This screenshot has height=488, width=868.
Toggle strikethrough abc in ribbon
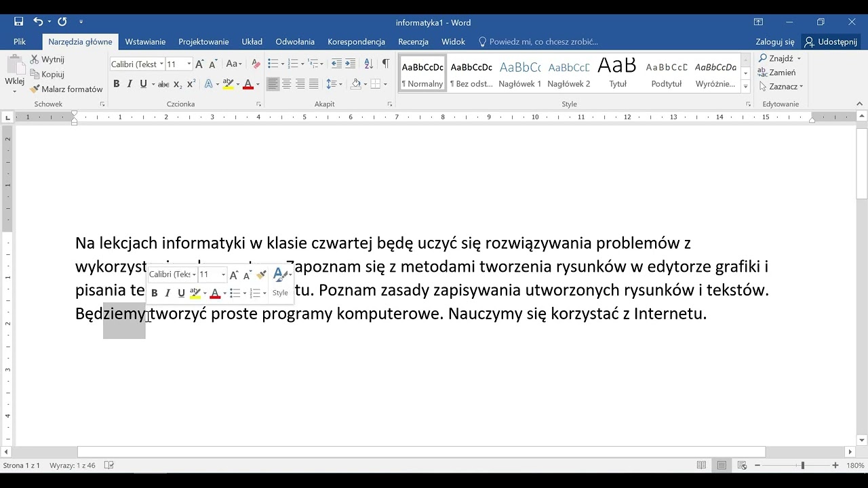pos(163,85)
